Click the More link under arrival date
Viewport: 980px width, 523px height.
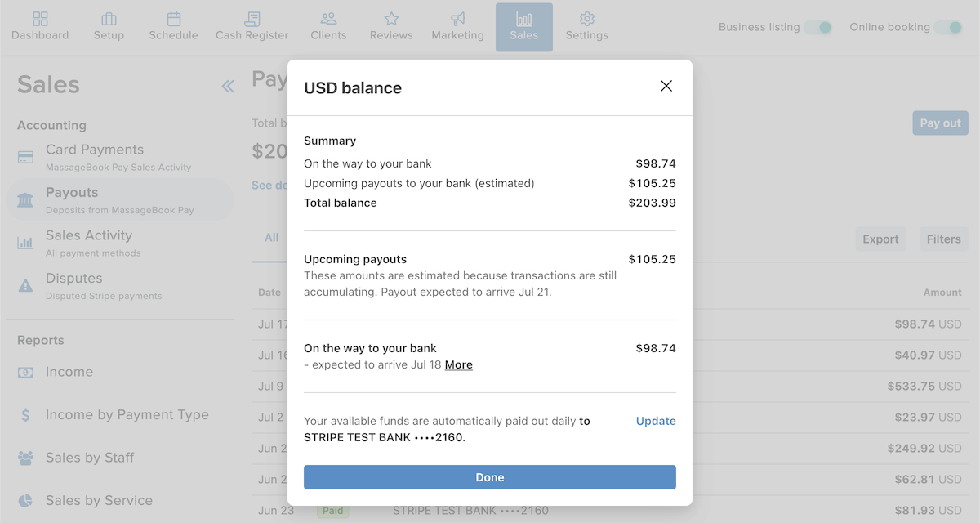(459, 364)
